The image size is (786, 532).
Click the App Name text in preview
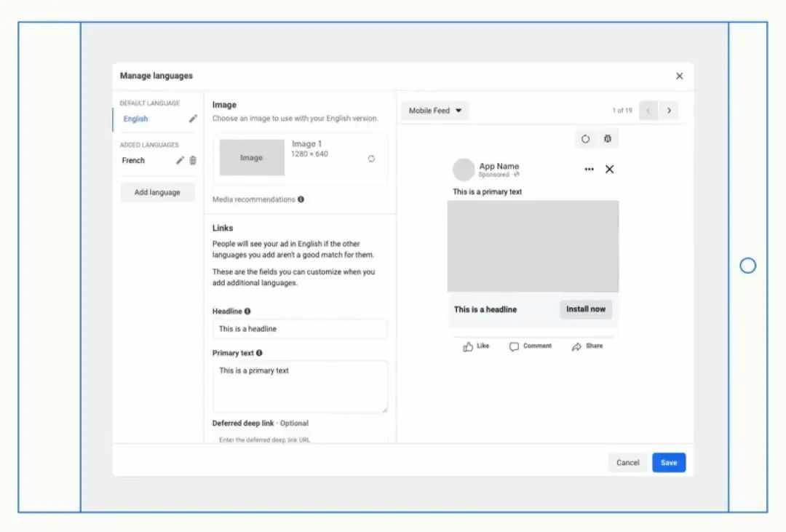coord(499,166)
